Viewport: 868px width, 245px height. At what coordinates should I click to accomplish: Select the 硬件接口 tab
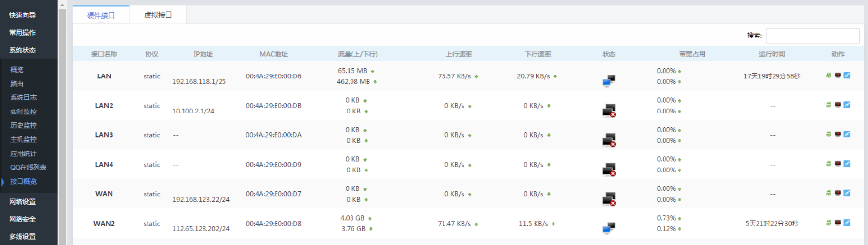click(101, 15)
